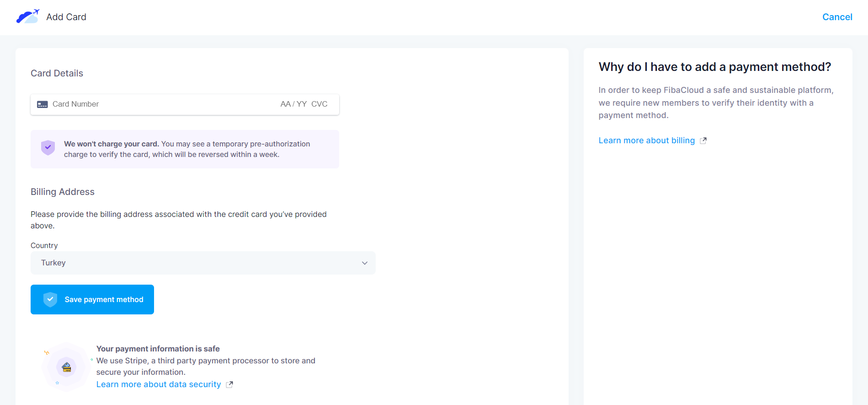
Task: Open the Country dropdown showing Turkey
Action: click(x=203, y=263)
